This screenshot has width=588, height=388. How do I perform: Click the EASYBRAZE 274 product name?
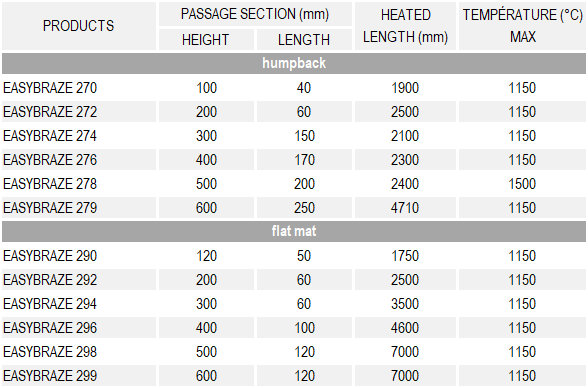[50, 136]
